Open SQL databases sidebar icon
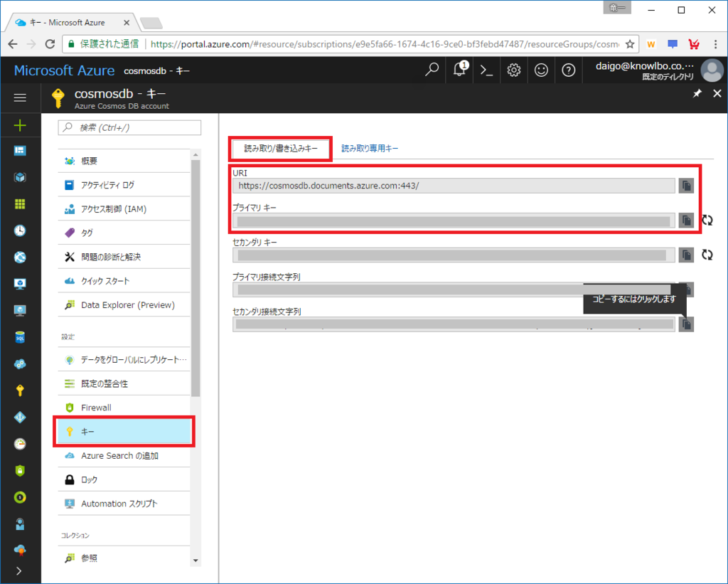728x584 pixels. 20,337
